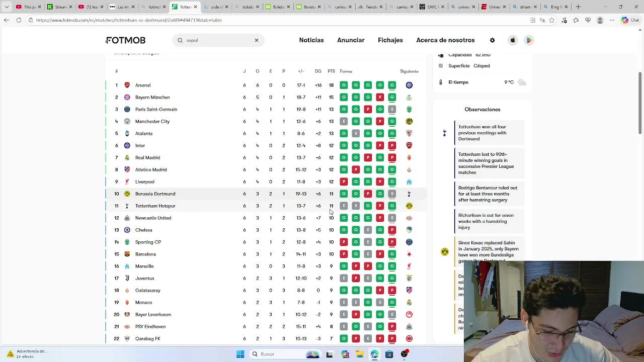
Task: Open the Noticias menu
Action: tap(311, 40)
